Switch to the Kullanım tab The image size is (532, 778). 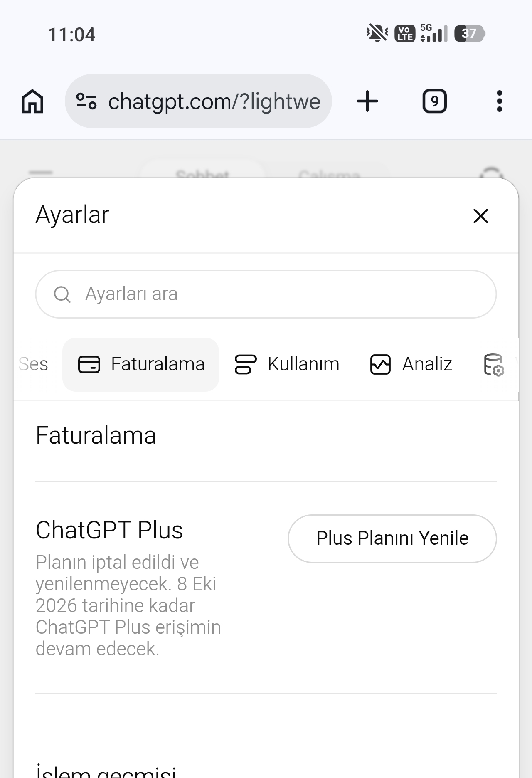click(x=287, y=364)
